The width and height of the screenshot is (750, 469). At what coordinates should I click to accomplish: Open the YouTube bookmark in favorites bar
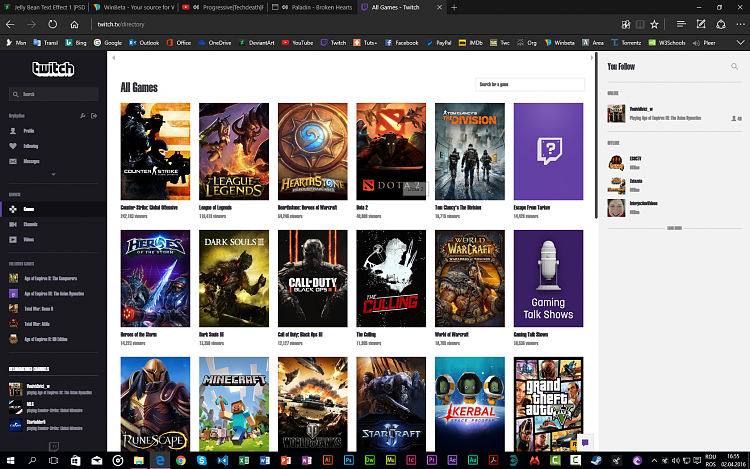coord(298,43)
